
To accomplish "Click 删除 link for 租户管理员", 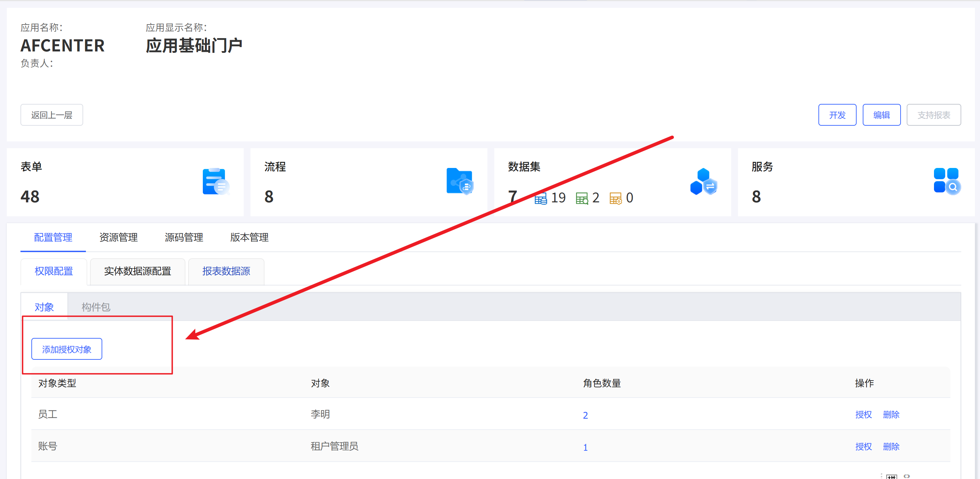I will [891, 446].
